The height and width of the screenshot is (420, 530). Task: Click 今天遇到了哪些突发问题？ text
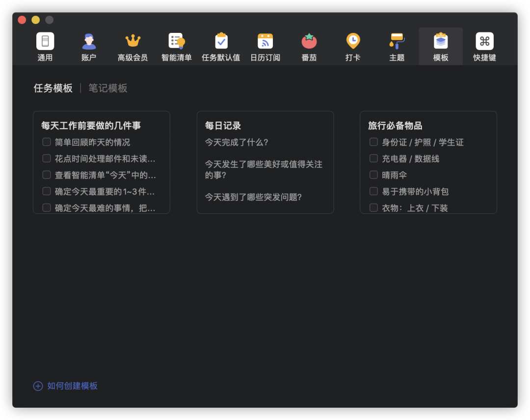[x=254, y=197]
